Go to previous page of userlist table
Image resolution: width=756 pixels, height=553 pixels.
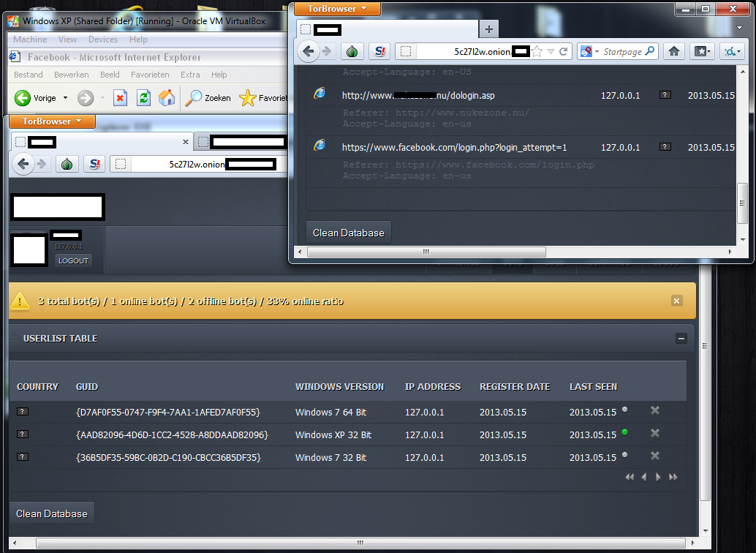pos(643,477)
